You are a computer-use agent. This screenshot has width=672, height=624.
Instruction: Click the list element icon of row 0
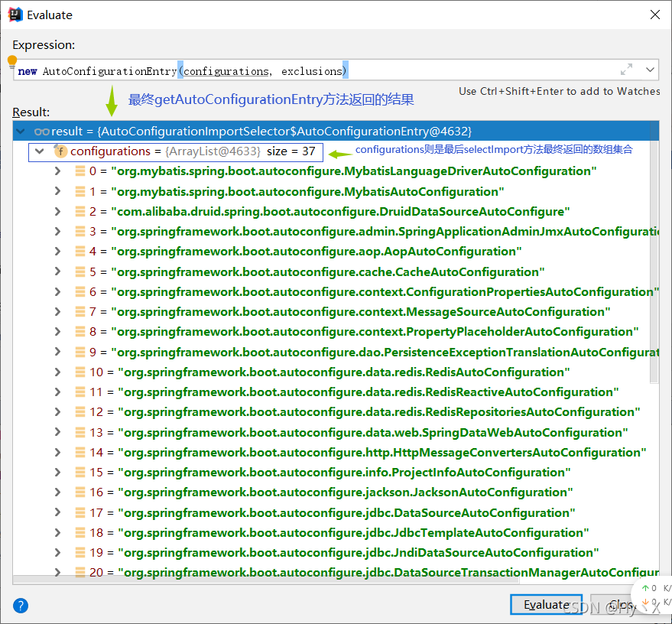(80, 171)
